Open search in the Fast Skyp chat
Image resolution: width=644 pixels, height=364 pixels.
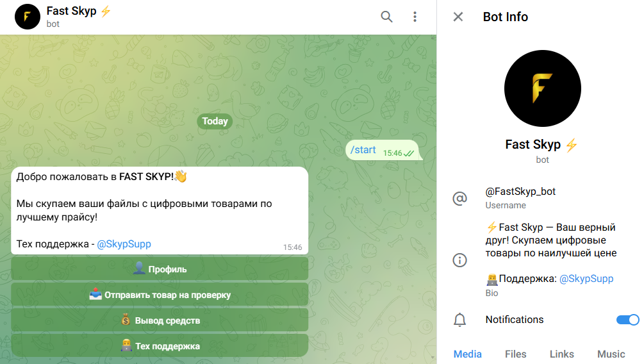pos(386,17)
